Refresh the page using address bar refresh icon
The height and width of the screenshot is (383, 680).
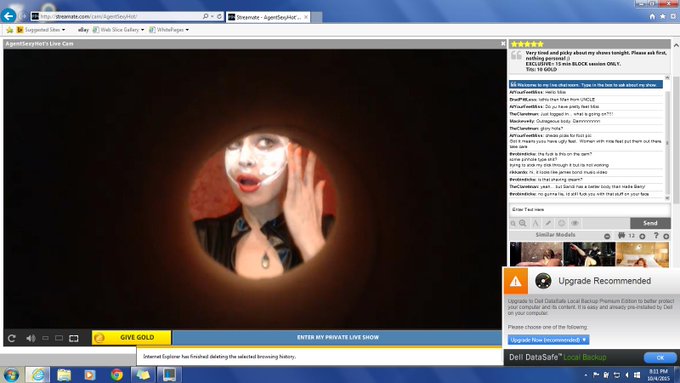(x=219, y=16)
